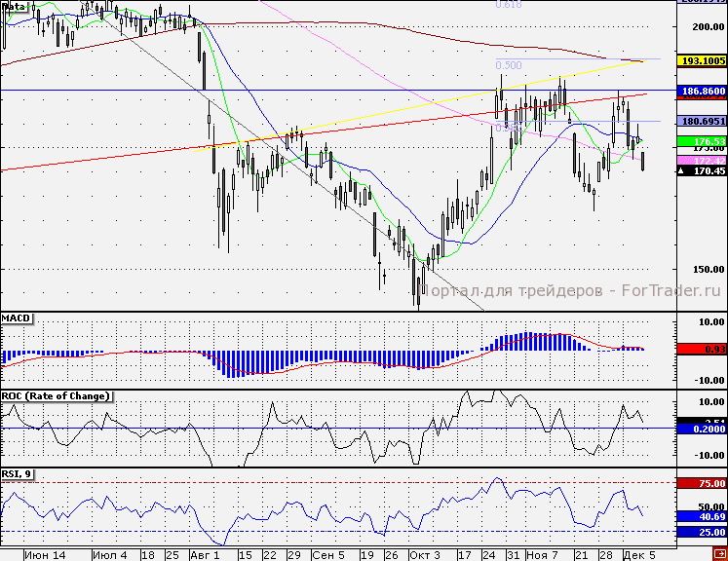
Task: Select the ROC (Rate of Change) label
Action: (56, 395)
